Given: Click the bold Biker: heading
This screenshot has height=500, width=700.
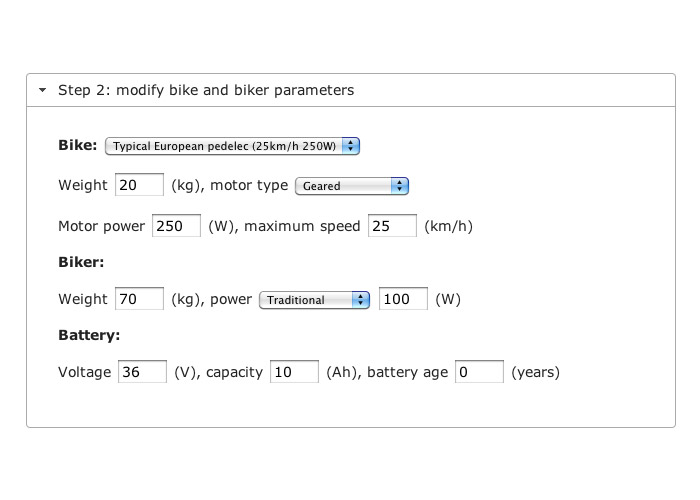Looking at the screenshot, I should pyautogui.click(x=81, y=262).
